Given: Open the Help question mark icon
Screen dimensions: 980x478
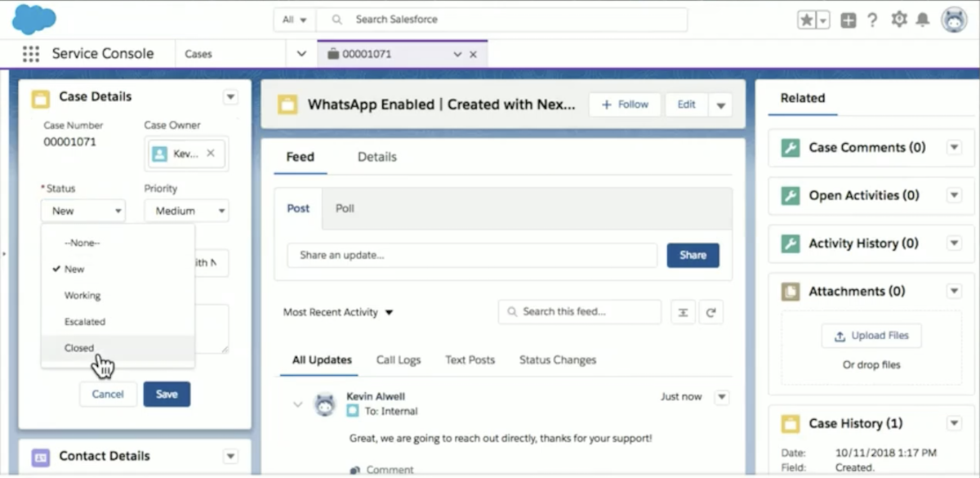Looking at the screenshot, I should 873,20.
